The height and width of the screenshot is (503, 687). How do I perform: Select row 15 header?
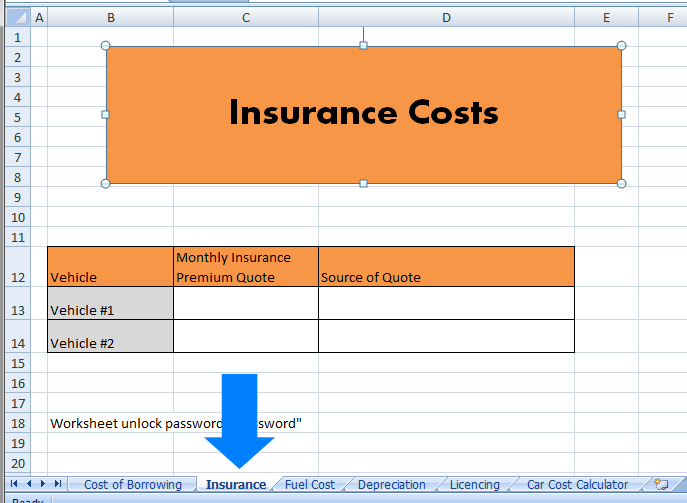(x=18, y=363)
